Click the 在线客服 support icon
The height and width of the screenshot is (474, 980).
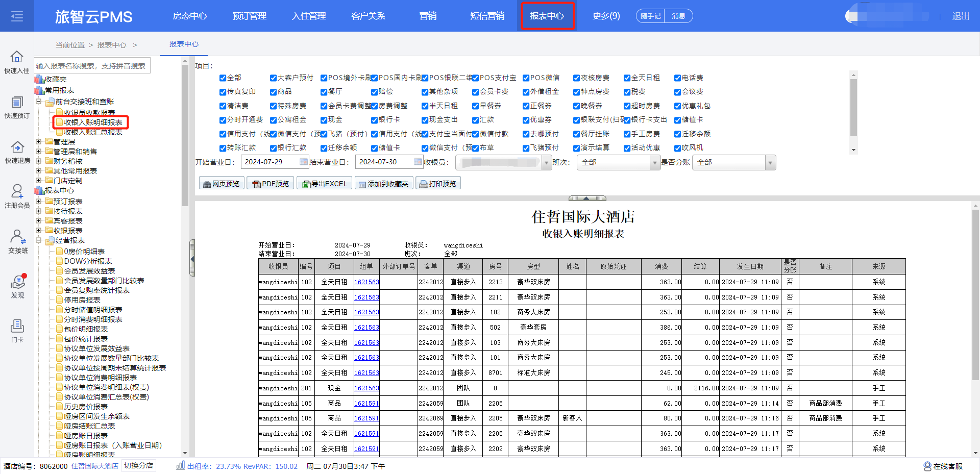(x=927, y=466)
